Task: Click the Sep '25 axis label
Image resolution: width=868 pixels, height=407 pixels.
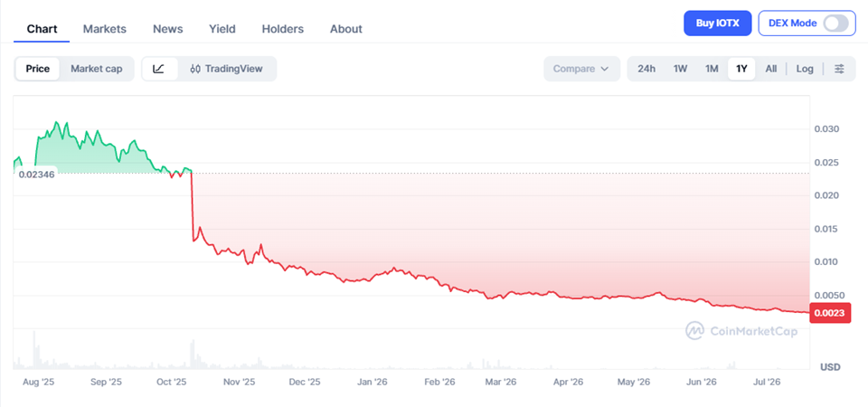Action: click(105, 382)
